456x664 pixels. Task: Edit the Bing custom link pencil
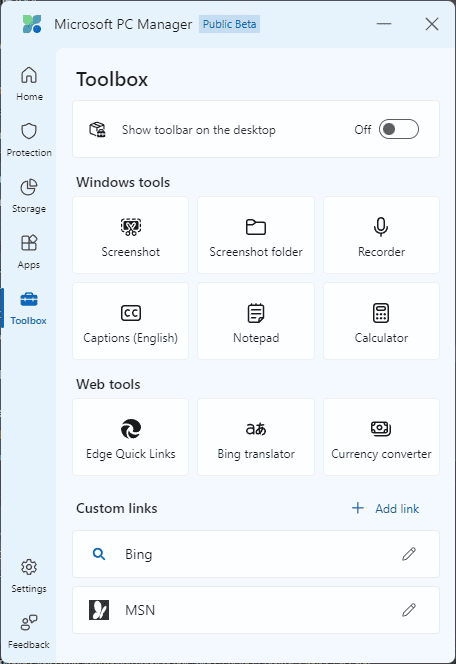pyautogui.click(x=409, y=554)
